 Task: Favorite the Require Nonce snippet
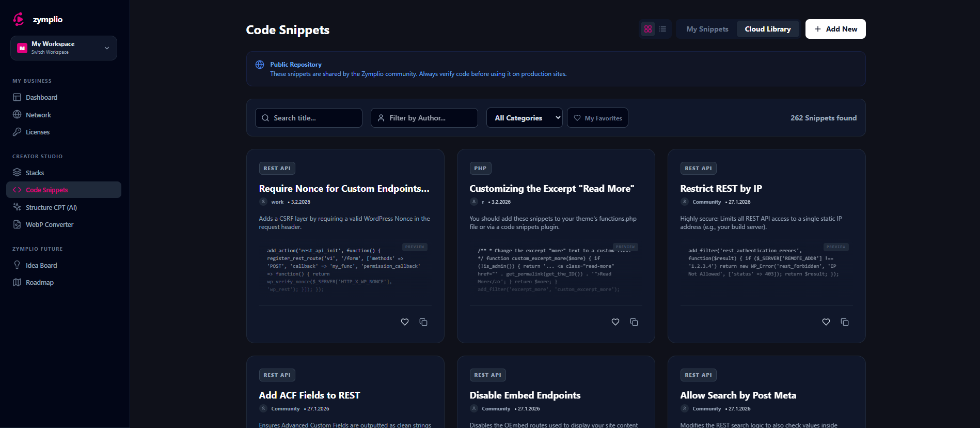pos(405,322)
